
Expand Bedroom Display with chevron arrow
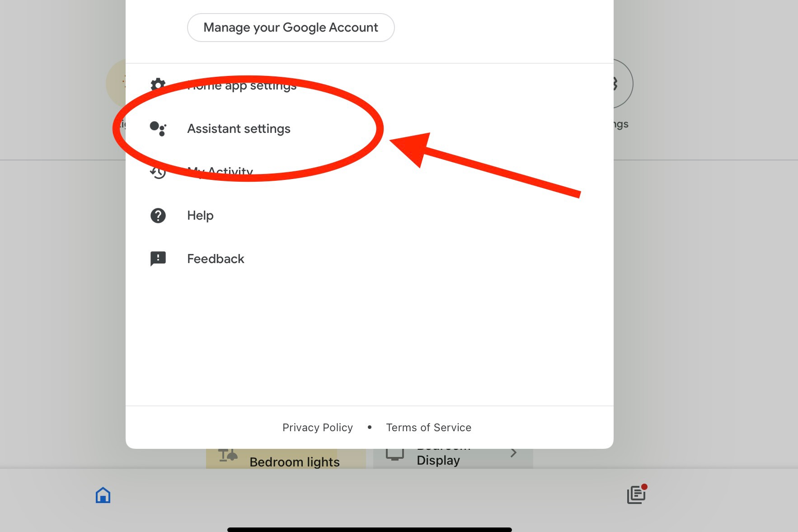tap(513, 453)
